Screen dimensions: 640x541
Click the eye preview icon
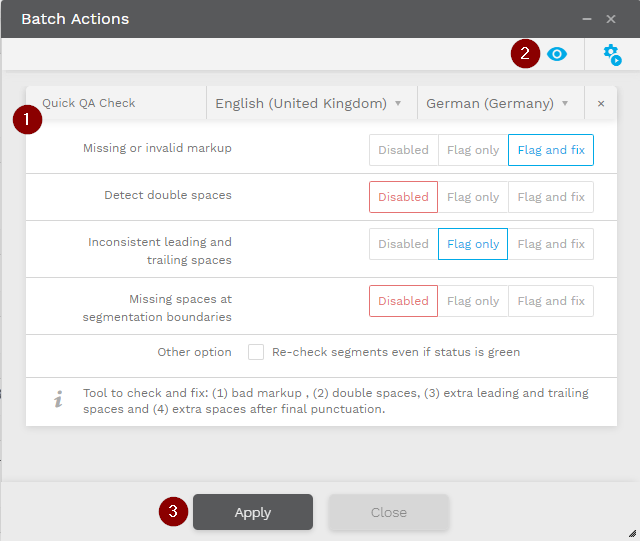click(557, 54)
